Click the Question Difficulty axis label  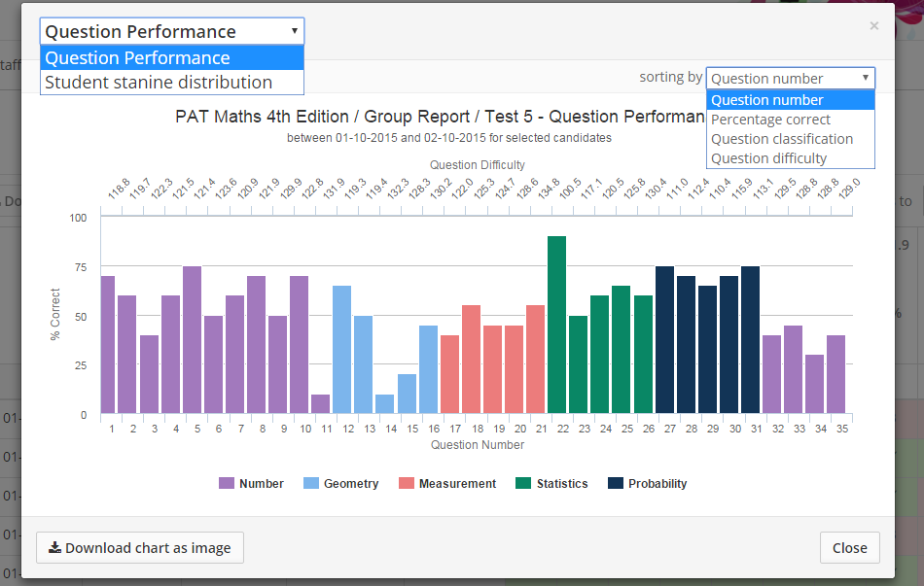[477, 165]
